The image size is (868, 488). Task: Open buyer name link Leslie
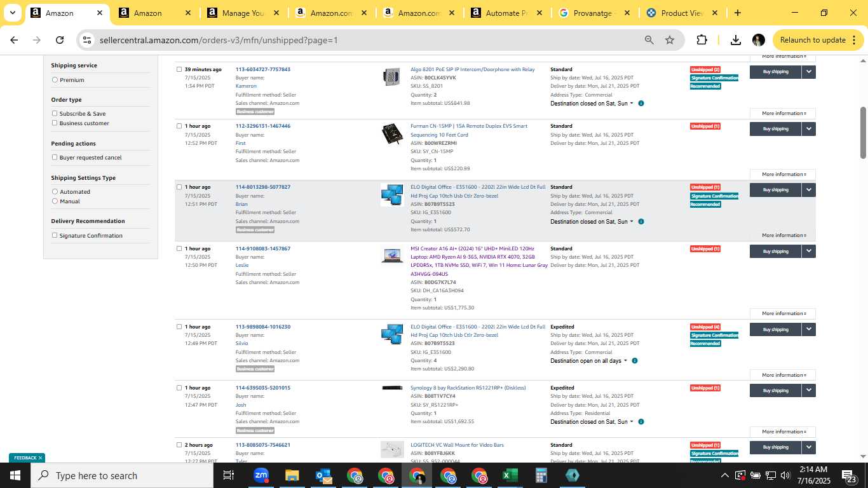click(242, 265)
